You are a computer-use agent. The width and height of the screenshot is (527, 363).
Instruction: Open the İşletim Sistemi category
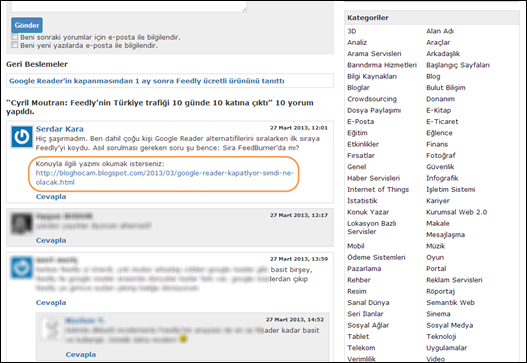point(451,190)
